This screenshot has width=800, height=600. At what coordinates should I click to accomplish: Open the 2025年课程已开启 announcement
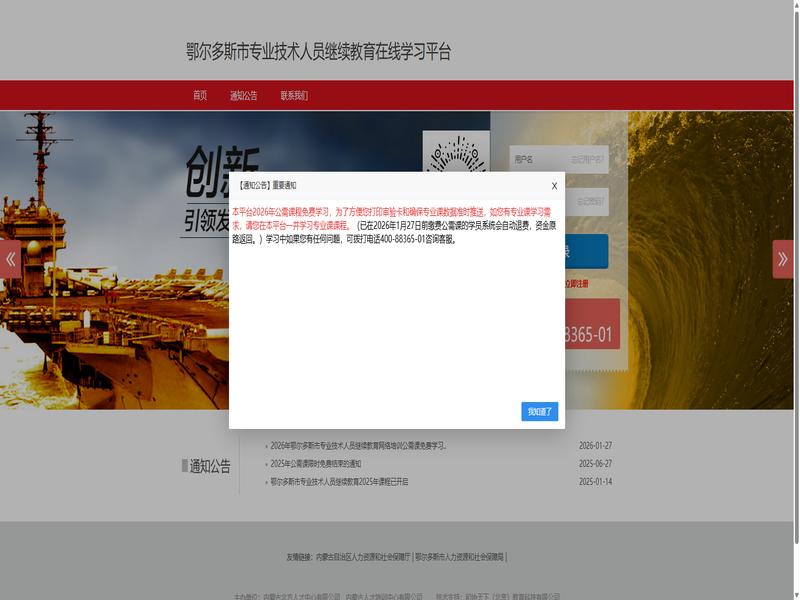pos(339,482)
